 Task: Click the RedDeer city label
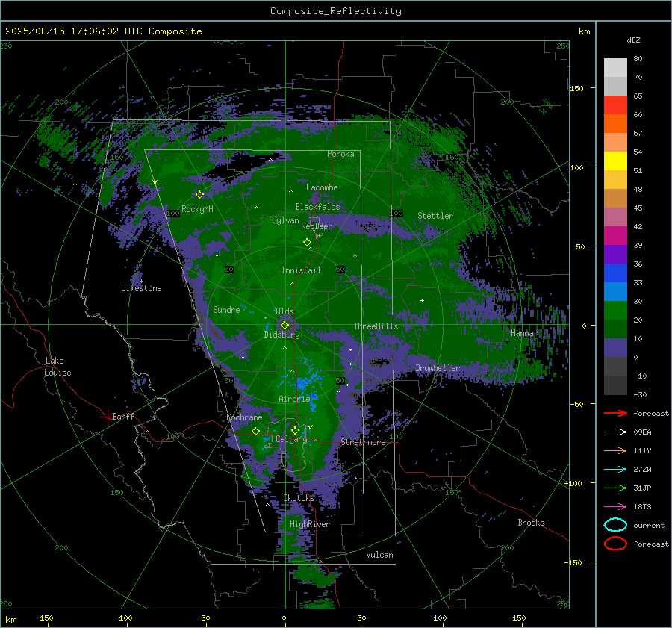point(317,226)
